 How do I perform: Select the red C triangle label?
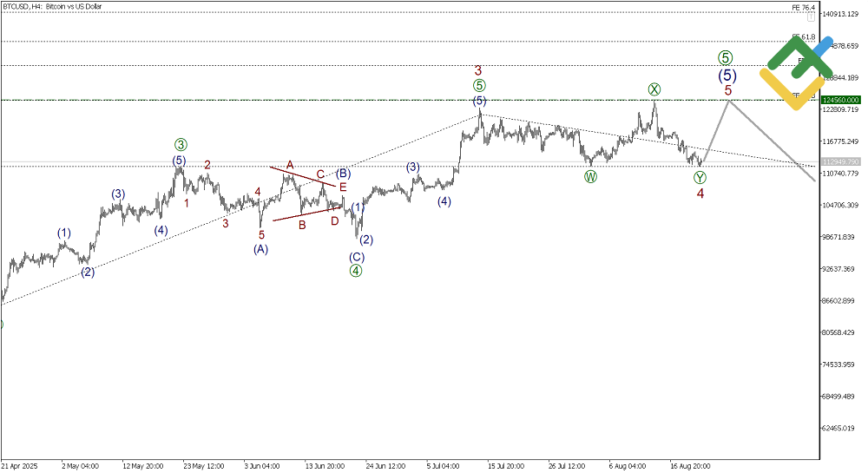(x=320, y=174)
